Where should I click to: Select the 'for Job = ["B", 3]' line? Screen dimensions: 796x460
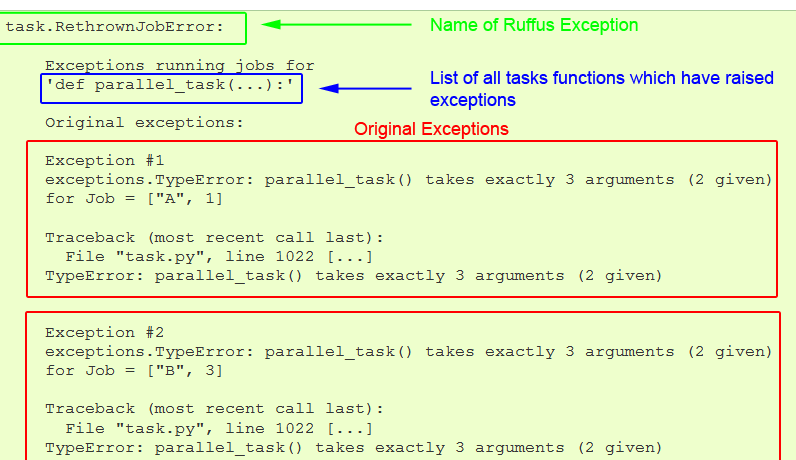(x=134, y=370)
